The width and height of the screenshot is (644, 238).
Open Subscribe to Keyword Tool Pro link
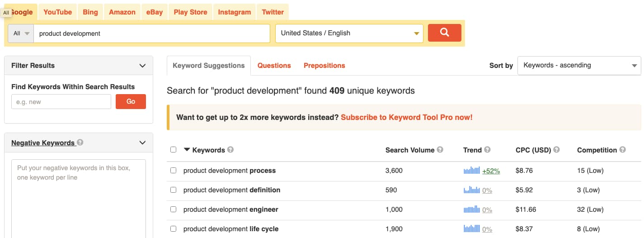[x=407, y=117]
